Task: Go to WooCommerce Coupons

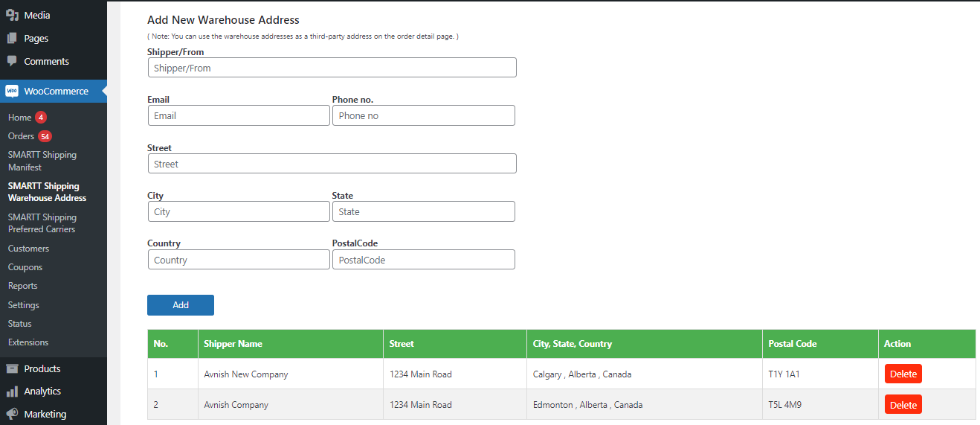Action: pyautogui.click(x=25, y=267)
